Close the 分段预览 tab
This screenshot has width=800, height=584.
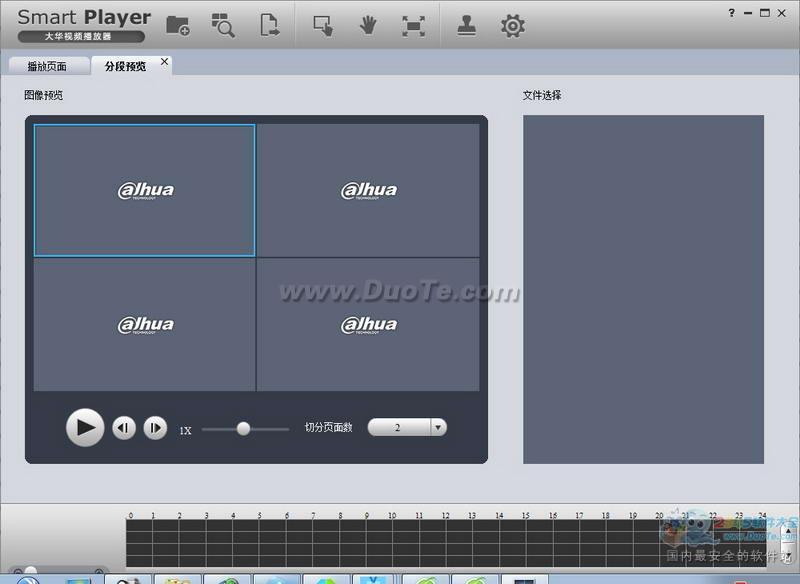(x=165, y=63)
